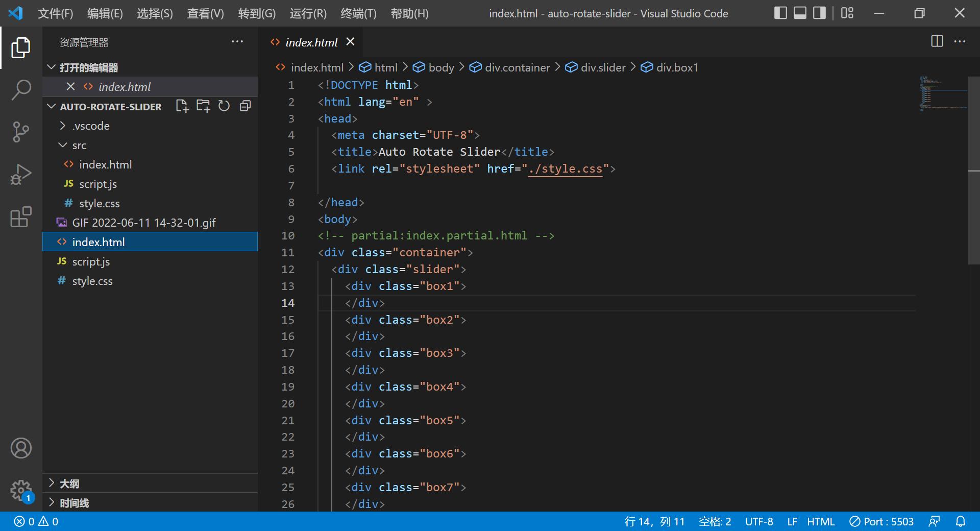Close index.html in open editors list

tap(71, 87)
